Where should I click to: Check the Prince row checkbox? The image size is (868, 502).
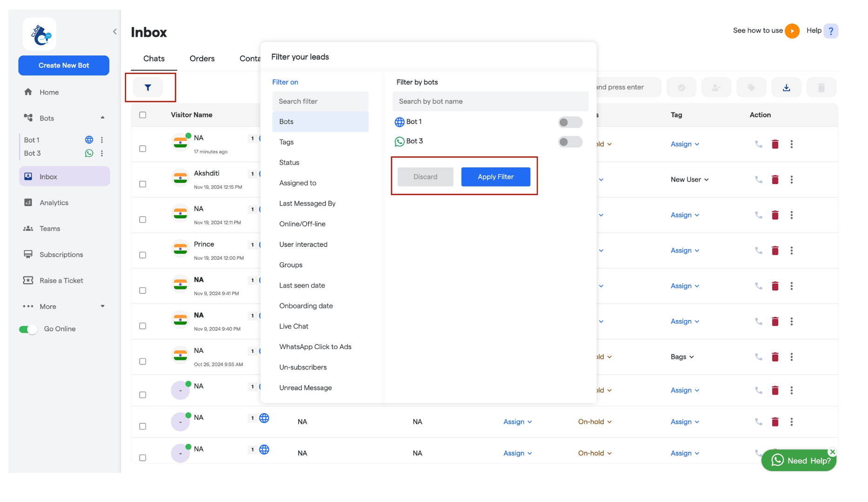(x=143, y=255)
